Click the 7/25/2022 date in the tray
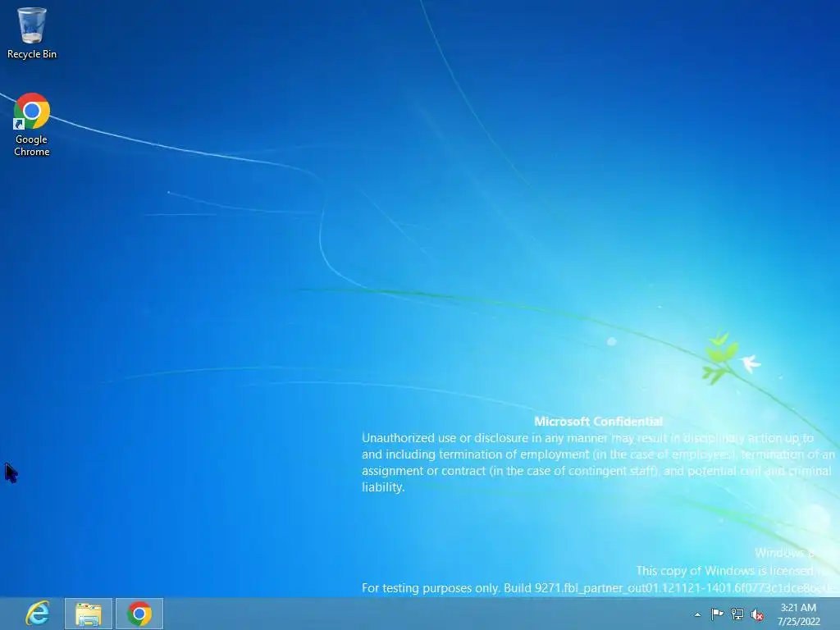 pyautogui.click(x=799, y=622)
